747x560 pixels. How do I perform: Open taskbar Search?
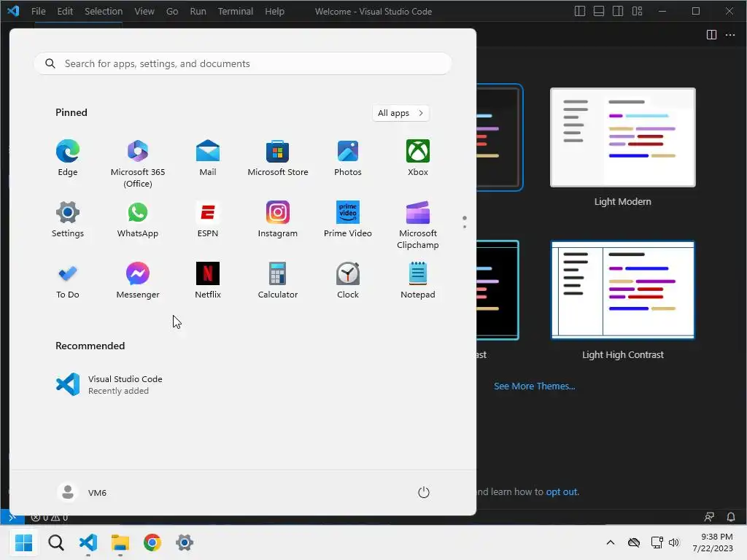coord(55,542)
